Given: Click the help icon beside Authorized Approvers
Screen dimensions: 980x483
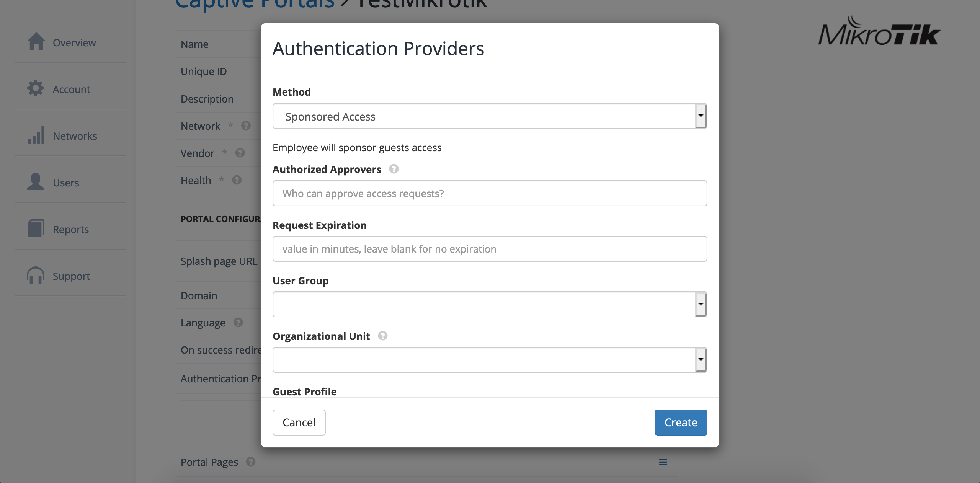Looking at the screenshot, I should click(x=394, y=169).
